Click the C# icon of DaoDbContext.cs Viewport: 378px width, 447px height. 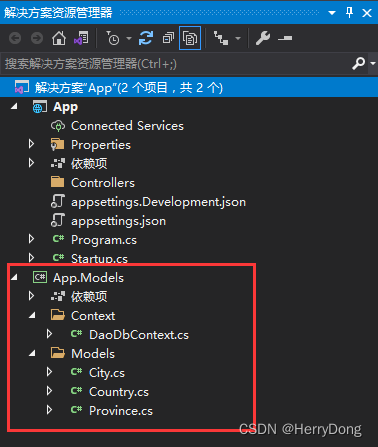click(76, 334)
